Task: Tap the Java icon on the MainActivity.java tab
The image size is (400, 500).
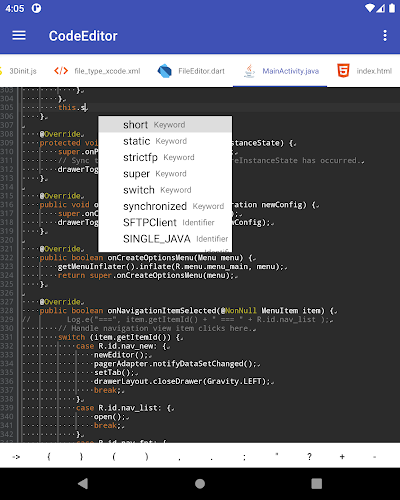Action: pyautogui.click(x=249, y=71)
